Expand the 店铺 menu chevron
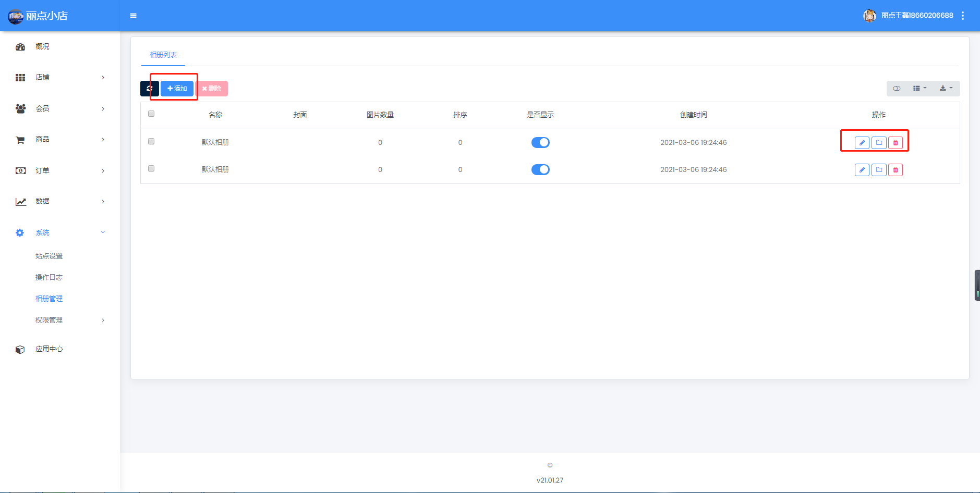Image resolution: width=980 pixels, height=493 pixels. coord(103,78)
